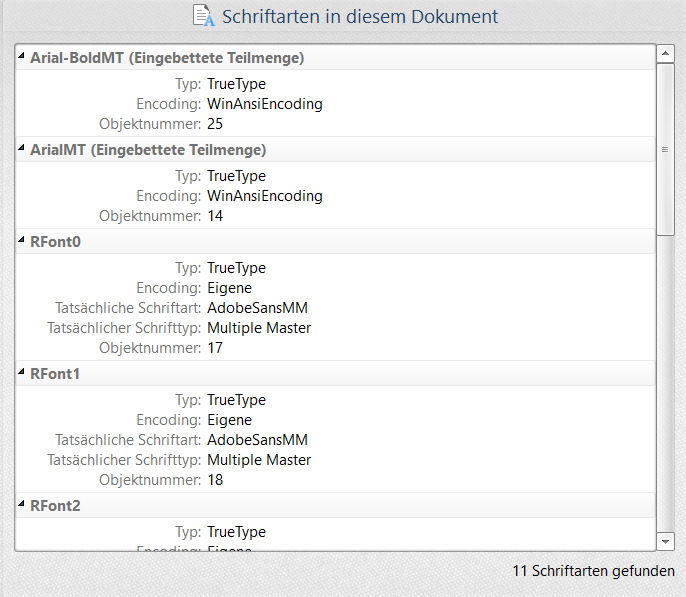
Task: Click Objektnummer value 25
Action: click(x=215, y=124)
